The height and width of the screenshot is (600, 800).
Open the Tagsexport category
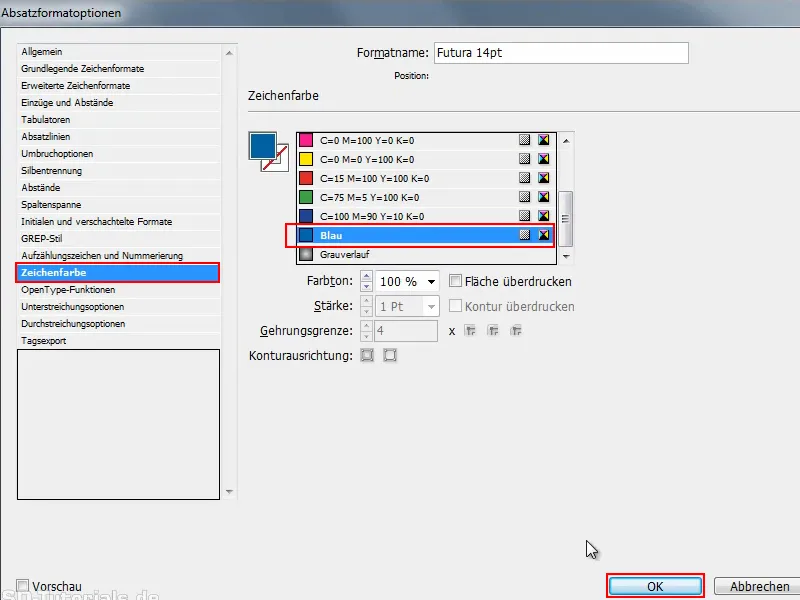pyautogui.click(x=118, y=341)
